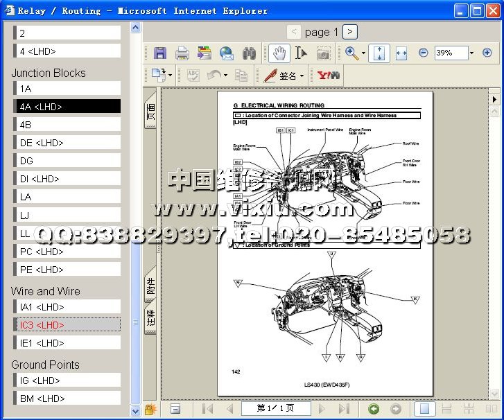Go to the previous view with green arrow
Viewport: 504px width, 420px height.
pos(374,409)
